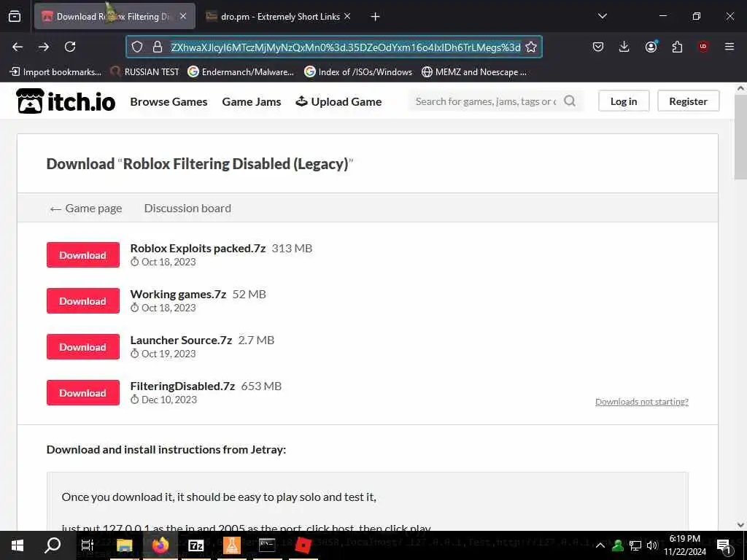747x560 pixels.
Task: Click the Register button
Action: point(688,101)
